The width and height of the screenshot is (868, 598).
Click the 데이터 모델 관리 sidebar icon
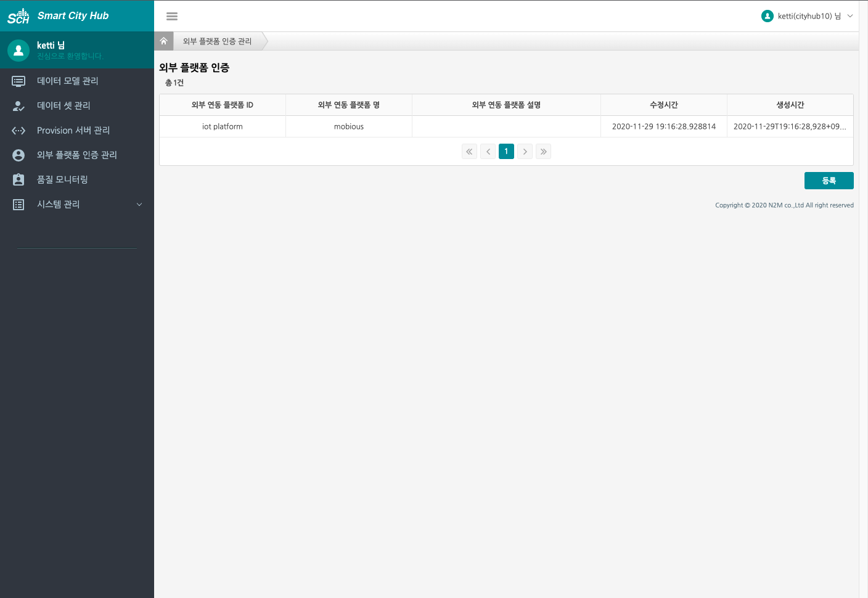(x=18, y=81)
